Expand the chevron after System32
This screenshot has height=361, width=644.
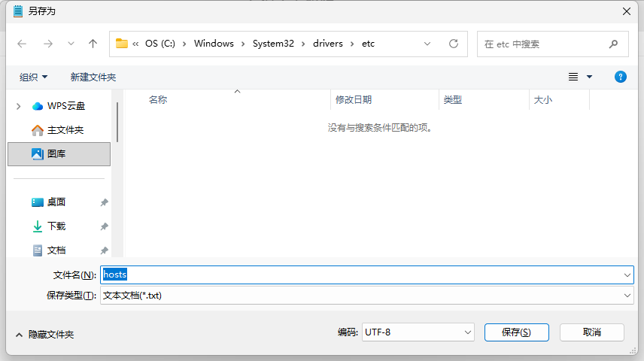(x=303, y=44)
